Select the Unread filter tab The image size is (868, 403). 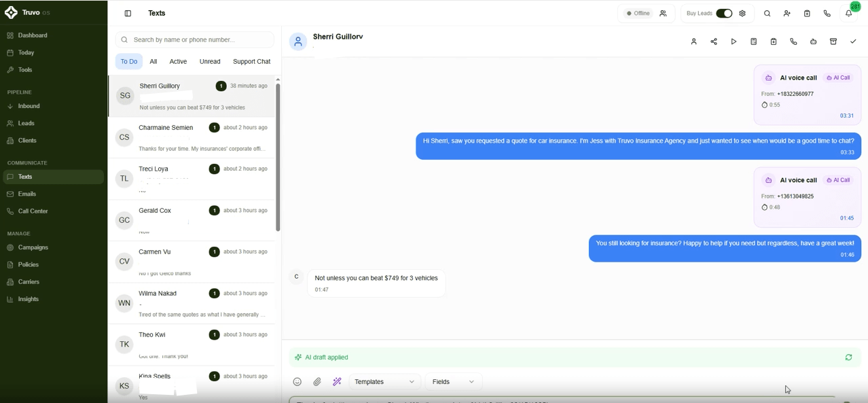coord(210,61)
